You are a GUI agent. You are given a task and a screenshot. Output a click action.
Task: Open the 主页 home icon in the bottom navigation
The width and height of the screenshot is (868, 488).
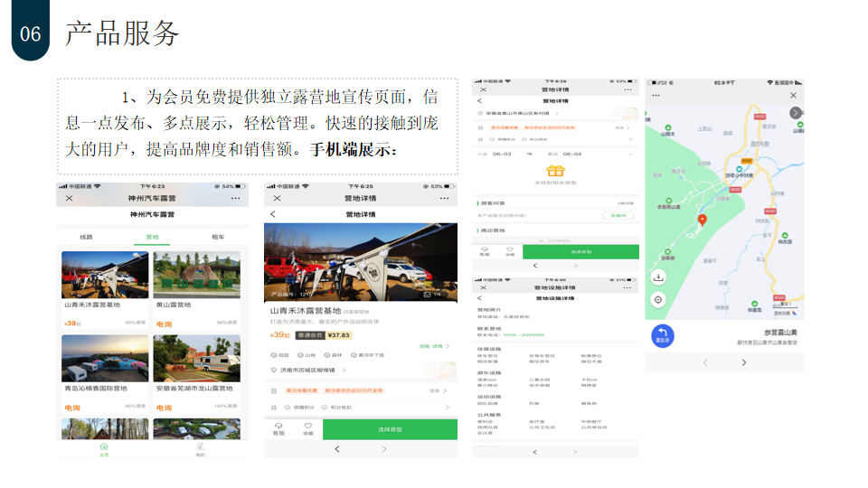(103, 449)
